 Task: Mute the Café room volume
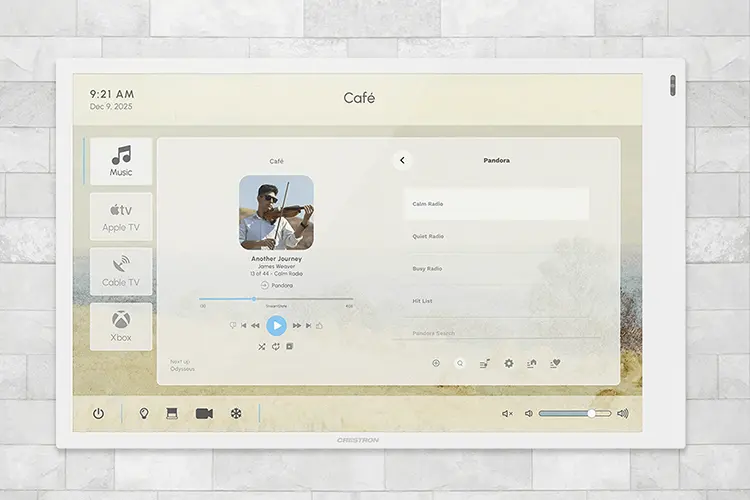point(507,413)
